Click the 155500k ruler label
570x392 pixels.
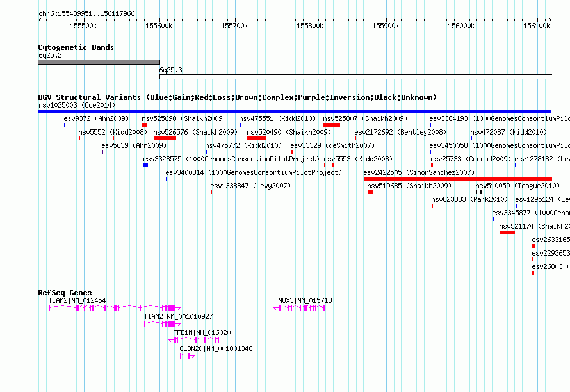[83, 26]
